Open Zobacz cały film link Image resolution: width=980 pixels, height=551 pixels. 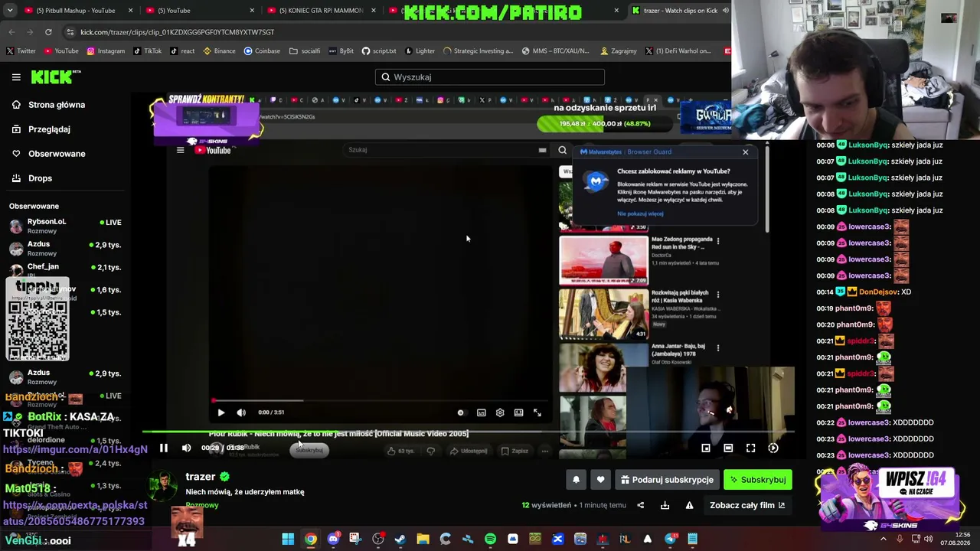[x=747, y=505]
